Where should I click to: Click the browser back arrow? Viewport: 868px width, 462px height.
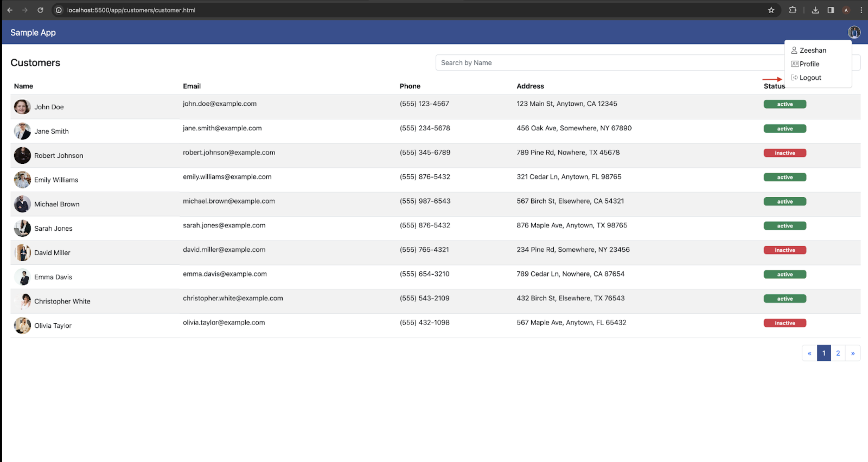point(10,10)
